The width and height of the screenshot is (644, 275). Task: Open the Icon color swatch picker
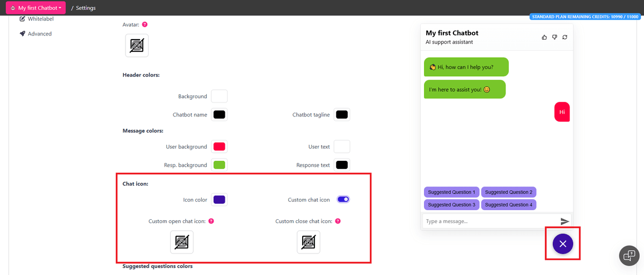[x=219, y=199]
